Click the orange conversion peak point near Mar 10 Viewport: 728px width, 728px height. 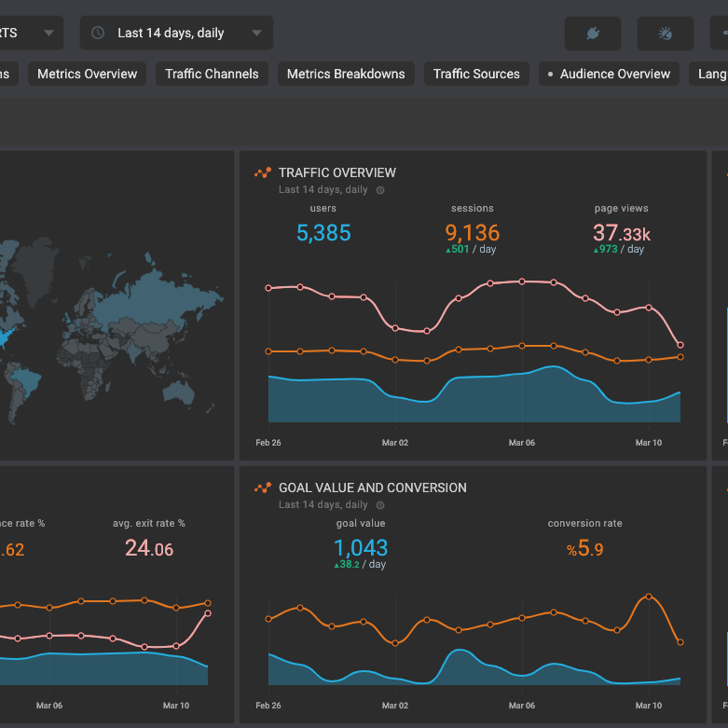pos(649,597)
